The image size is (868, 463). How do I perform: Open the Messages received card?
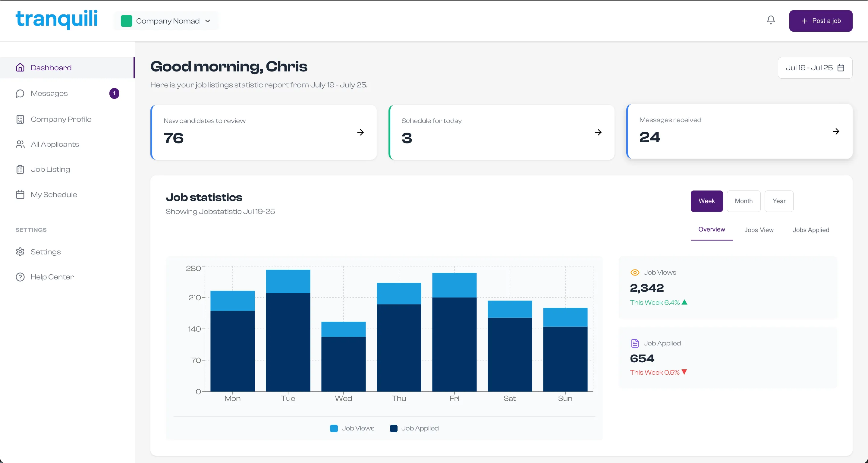tap(739, 131)
